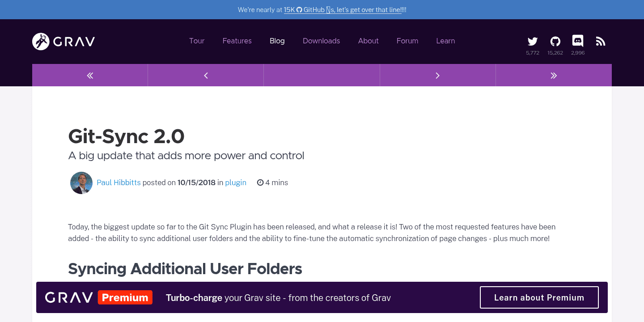Viewport: 644px width, 322px height.
Task: Jump to the oldest post with the double-right chevron
Action: [554, 75]
